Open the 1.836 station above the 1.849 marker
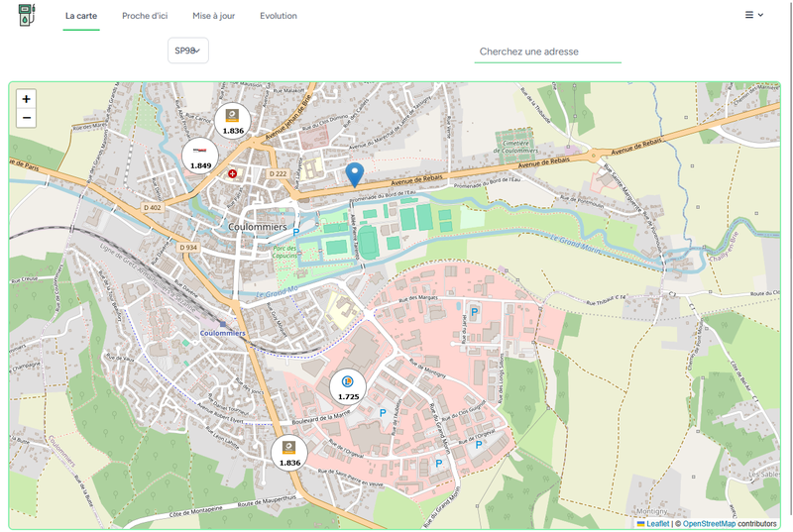This screenshot has height=532, width=793. (233, 122)
